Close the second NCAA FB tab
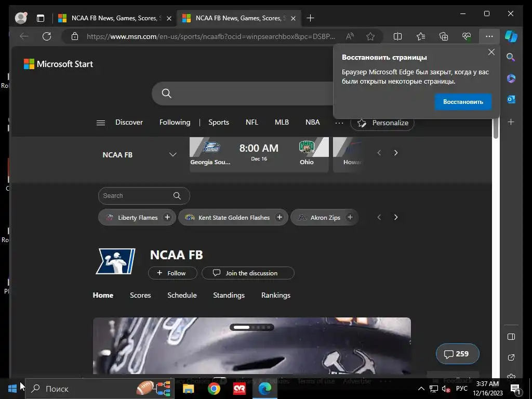Viewport: 532px width, 399px height. 293,18
